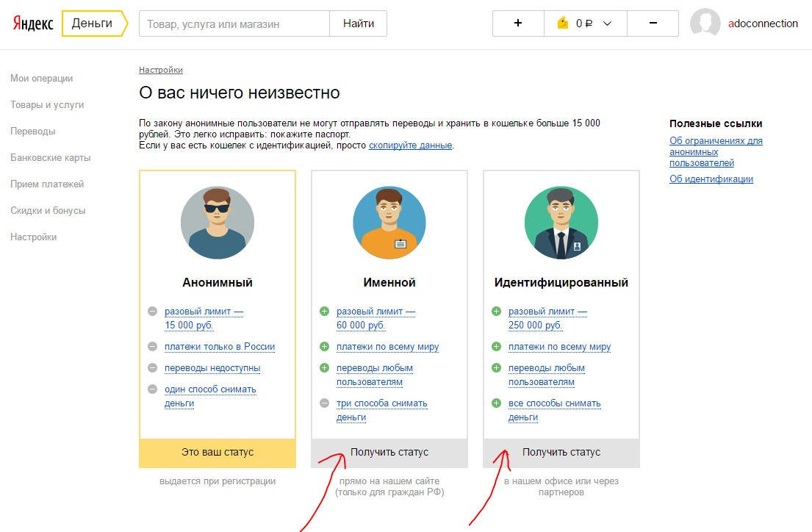The height and width of the screenshot is (532, 812).
Task: Click the plus icon beside Идентифицированный платежи по всему миру
Action: [x=496, y=347]
